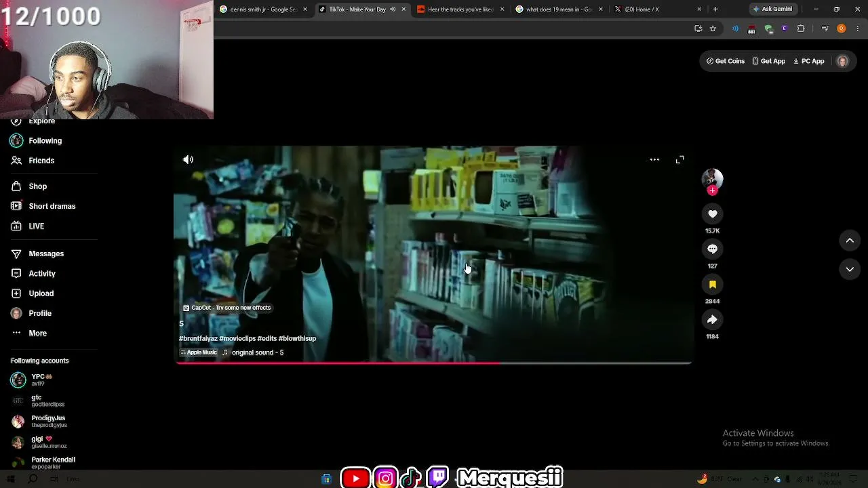Expand the More options in the sidebar

[28, 333]
